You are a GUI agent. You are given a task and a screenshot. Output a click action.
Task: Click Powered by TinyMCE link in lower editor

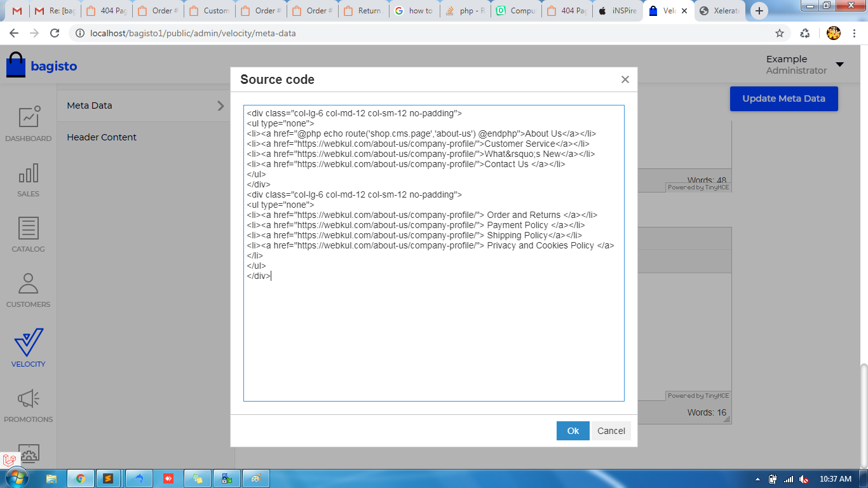[x=698, y=395]
